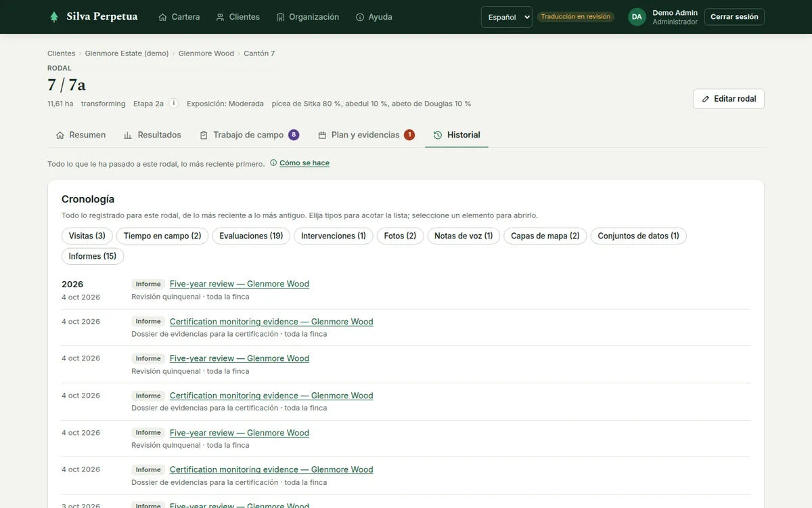Image resolution: width=812 pixels, height=508 pixels.
Task: Click the DA user avatar
Action: [x=637, y=17]
